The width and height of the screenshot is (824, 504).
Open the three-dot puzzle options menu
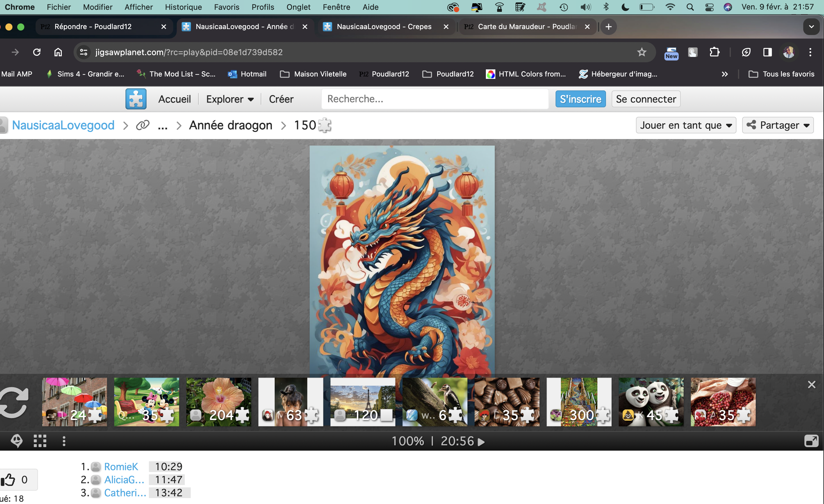point(64,441)
